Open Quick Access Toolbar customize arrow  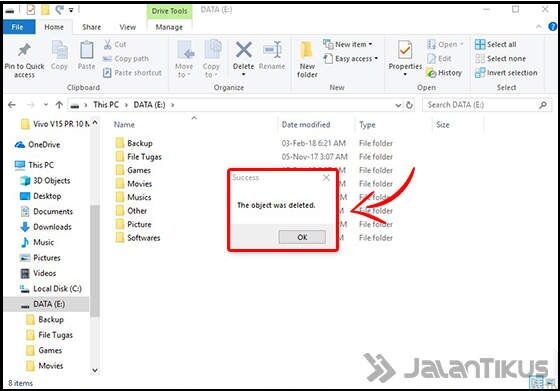(x=71, y=10)
